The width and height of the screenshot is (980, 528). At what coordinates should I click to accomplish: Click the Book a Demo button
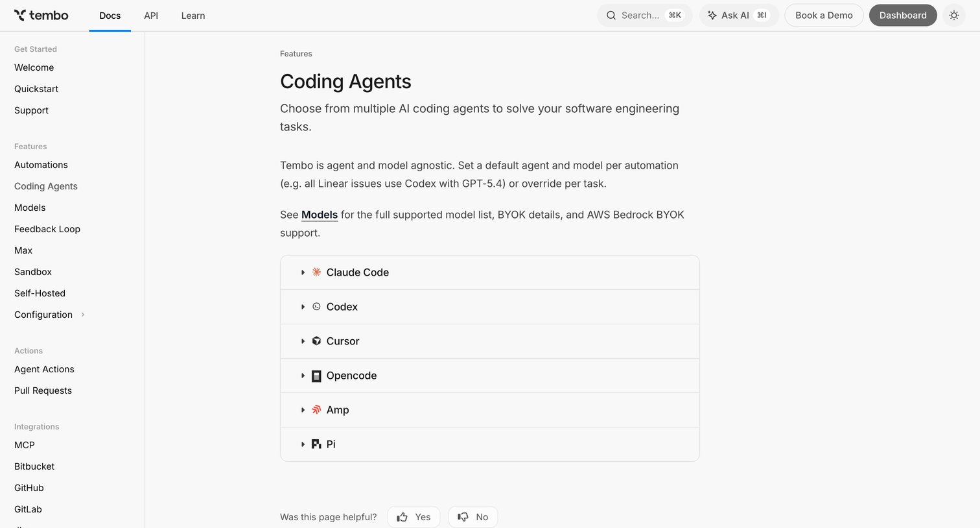pyautogui.click(x=824, y=15)
